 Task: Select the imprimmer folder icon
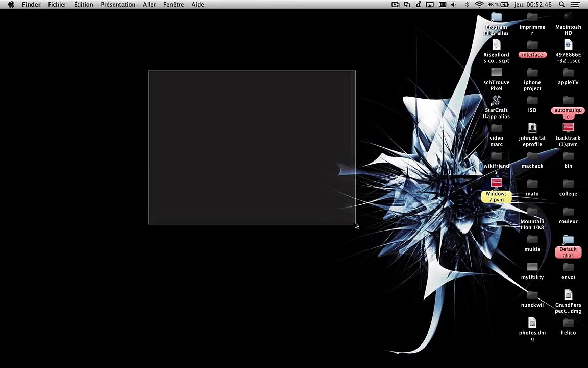pyautogui.click(x=532, y=17)
